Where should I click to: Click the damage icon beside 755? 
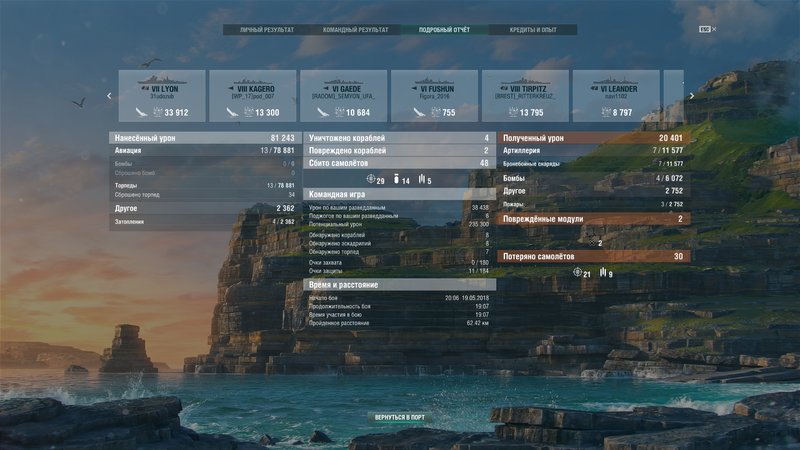[x=435, y=112]
